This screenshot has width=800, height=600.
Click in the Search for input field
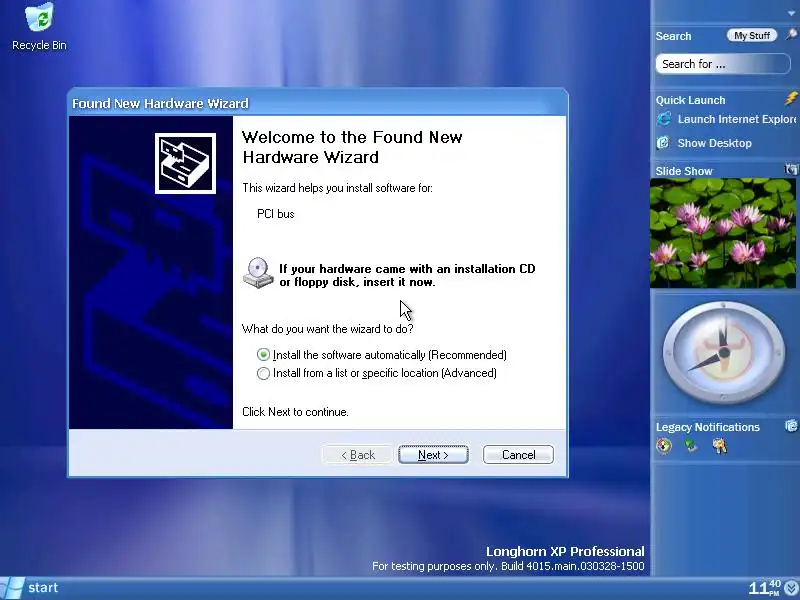[x=722, y=64]
